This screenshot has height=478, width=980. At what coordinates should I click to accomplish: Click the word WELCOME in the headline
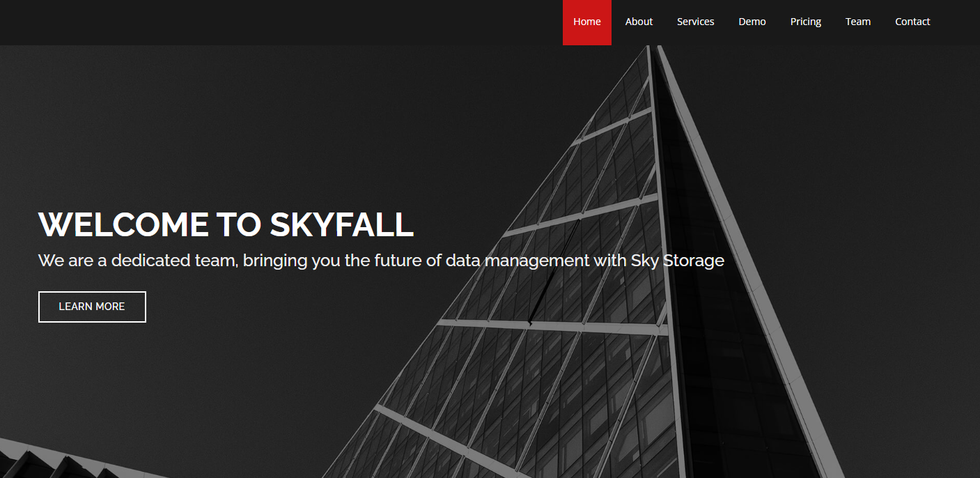coord(123,224)
